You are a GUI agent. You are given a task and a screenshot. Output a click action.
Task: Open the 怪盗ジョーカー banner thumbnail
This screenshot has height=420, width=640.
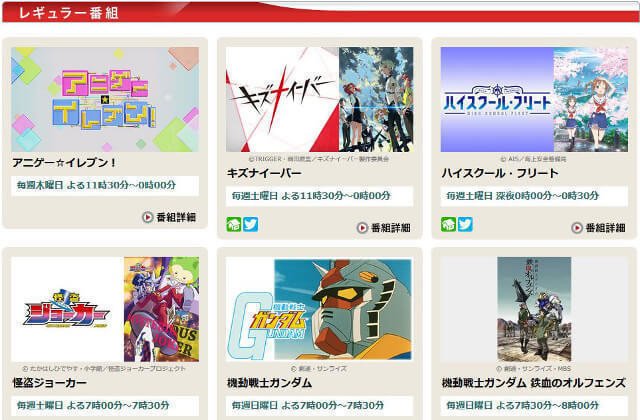coord(105,309)
